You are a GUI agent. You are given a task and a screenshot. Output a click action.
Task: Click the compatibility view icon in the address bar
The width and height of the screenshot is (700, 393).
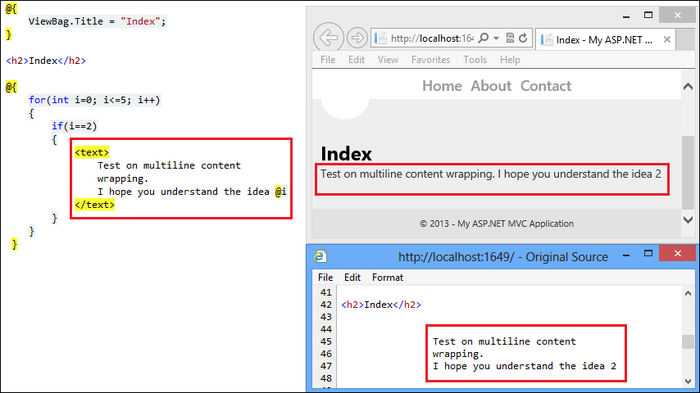pyautogui.click(x=510, y=38)
